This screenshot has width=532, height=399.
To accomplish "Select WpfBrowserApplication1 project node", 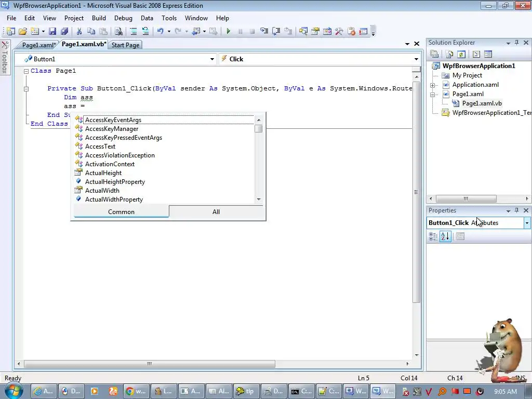I will [478, 66].
